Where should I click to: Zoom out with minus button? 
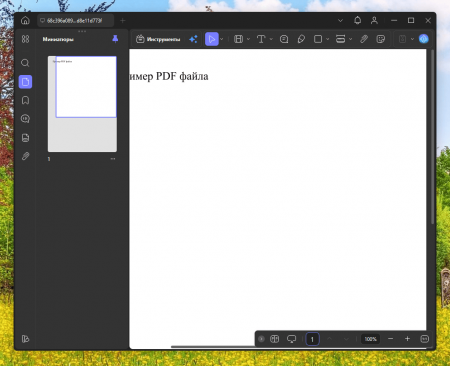pyautogui.click(x=390, y=339)
